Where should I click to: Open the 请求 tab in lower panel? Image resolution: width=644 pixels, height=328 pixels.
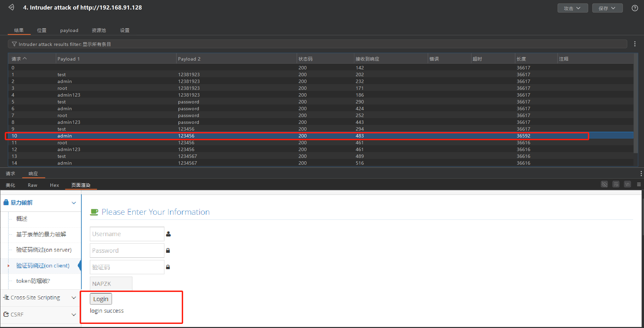coord(11,174)
